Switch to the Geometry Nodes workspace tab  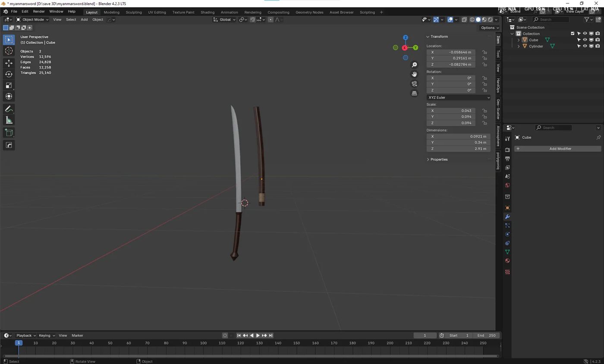[309, 12]
